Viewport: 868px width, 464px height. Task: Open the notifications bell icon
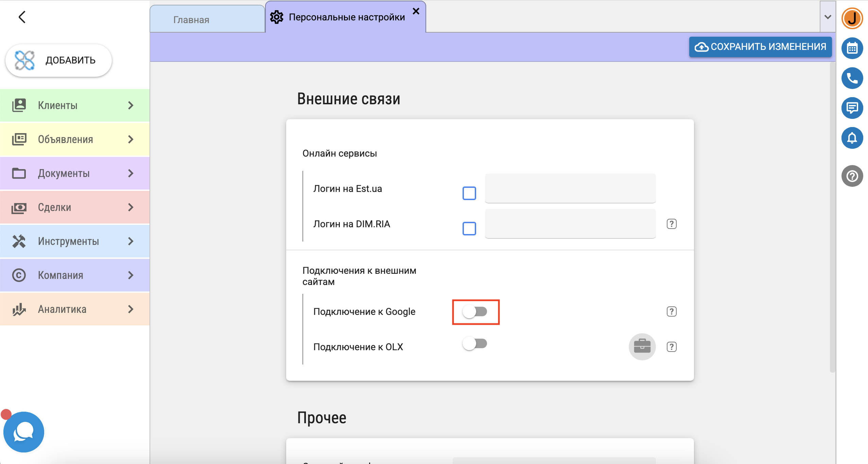click(x=852, y=138)
